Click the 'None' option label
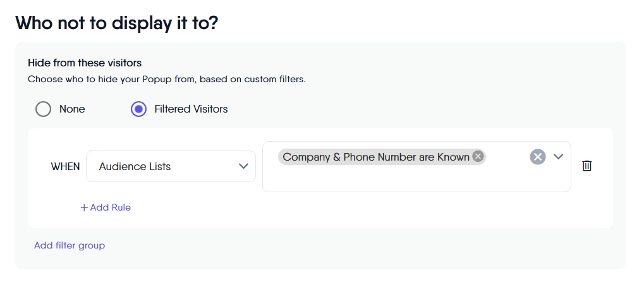Viewport: 644px width, 282px height. [x=72, y=109]
